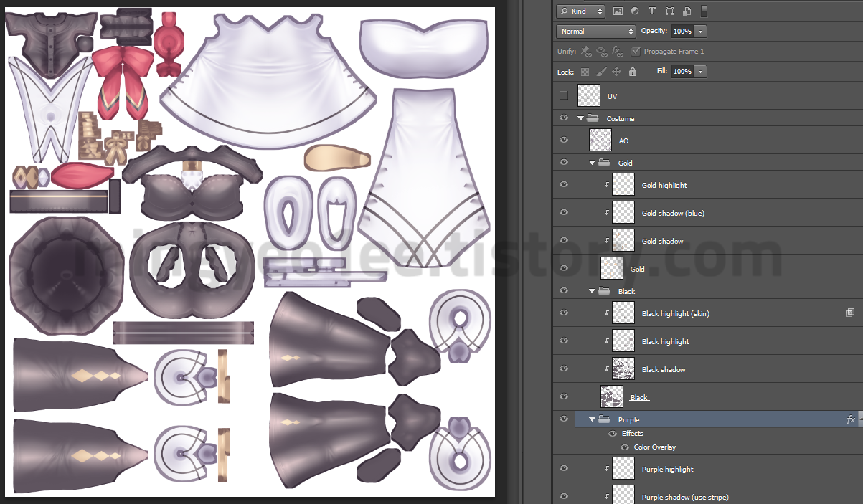Toggle Propagate Frame 1 checkbox
The height and width of the screenshot is (504, 863).
tap(636, 51)
